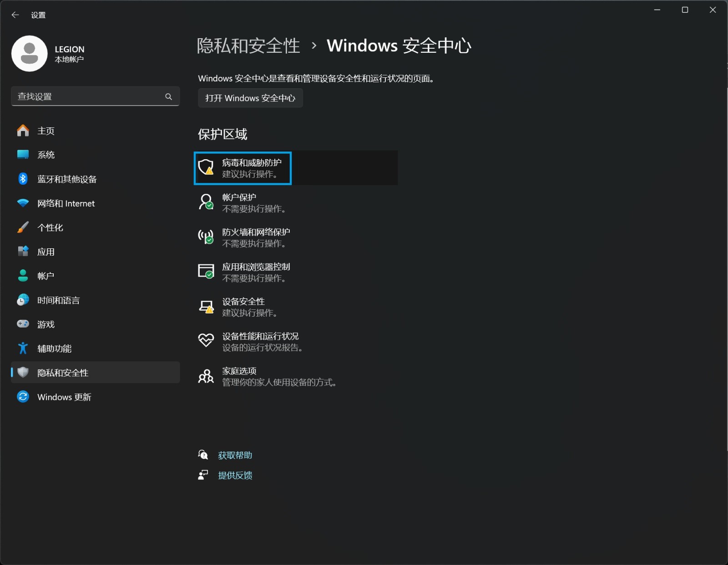Click the device health heart icon
The image size is (728, 565).
click(206, 340)
